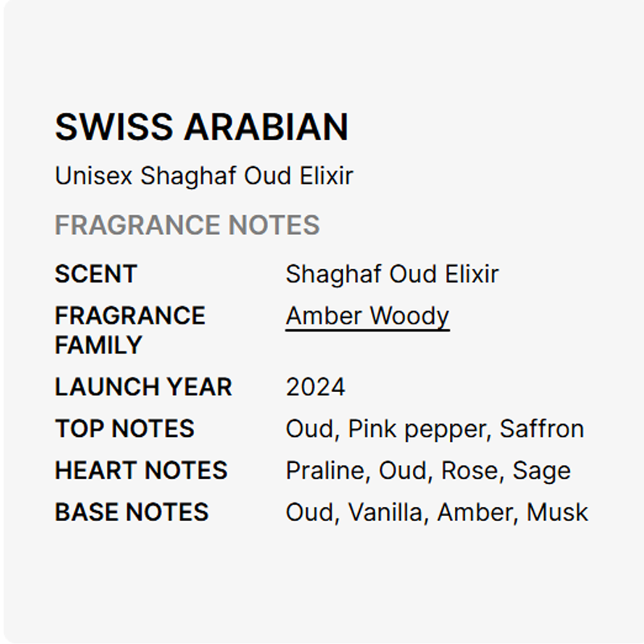Image resolution: width=644 pixels, height=644 pixels.
Task: Click the SCENT row label
Action: click(x=96, y=274)
